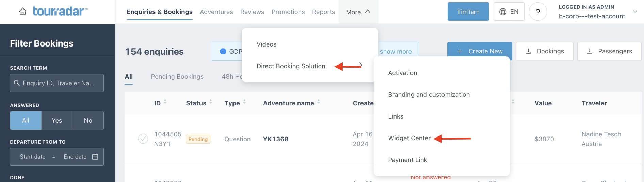The image size is (644, 182).
Task: Open Enquiries & Bookings tab
Action: click(x=160, y=12)
